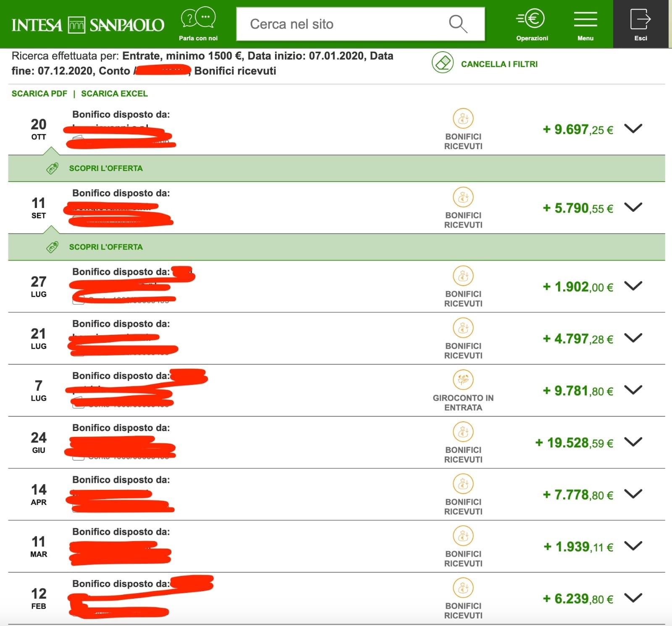Expand the 7.778,80 € transaction chevron
The height and width of the screenshot is (626, 672).
(633, 494)
